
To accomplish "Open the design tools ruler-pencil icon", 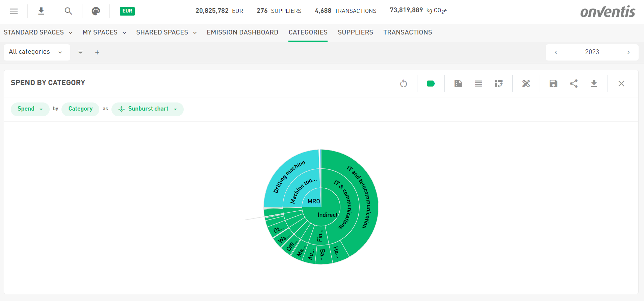I will point(526,84).
